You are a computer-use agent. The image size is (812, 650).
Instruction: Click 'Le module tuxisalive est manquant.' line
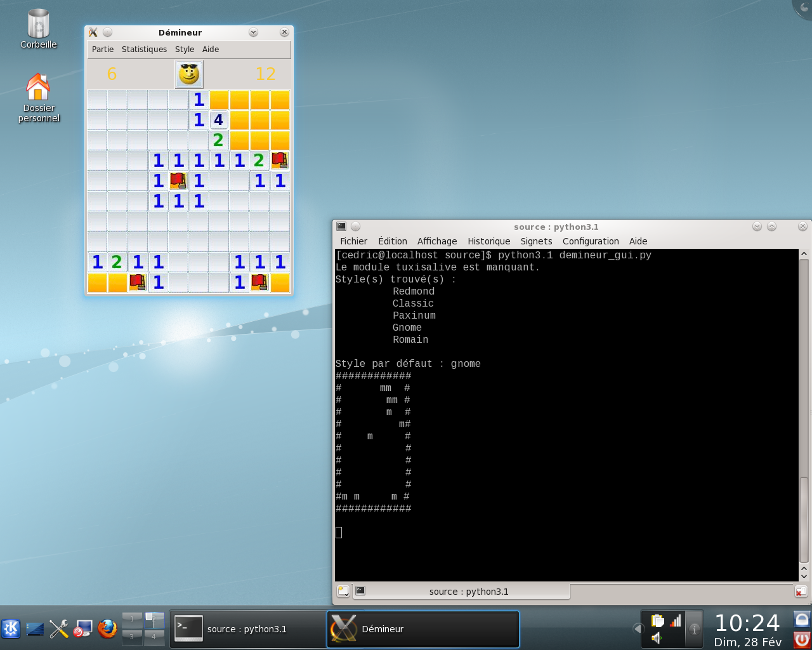[438, 267]
